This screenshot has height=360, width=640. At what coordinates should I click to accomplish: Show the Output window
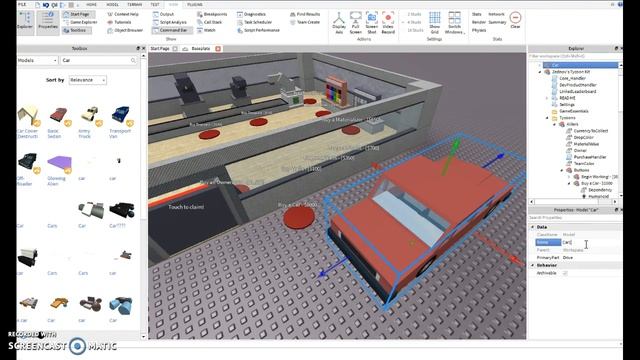[x=163, y=14]
